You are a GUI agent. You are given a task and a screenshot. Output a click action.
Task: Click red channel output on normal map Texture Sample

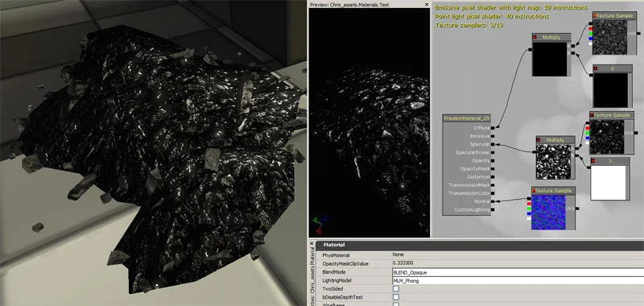(529, 204)
